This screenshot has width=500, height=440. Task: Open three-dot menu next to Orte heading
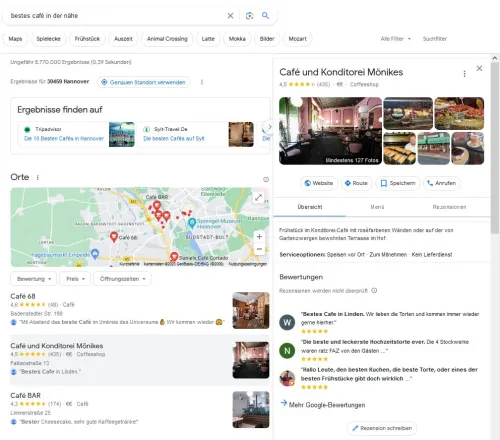[38, 177]
